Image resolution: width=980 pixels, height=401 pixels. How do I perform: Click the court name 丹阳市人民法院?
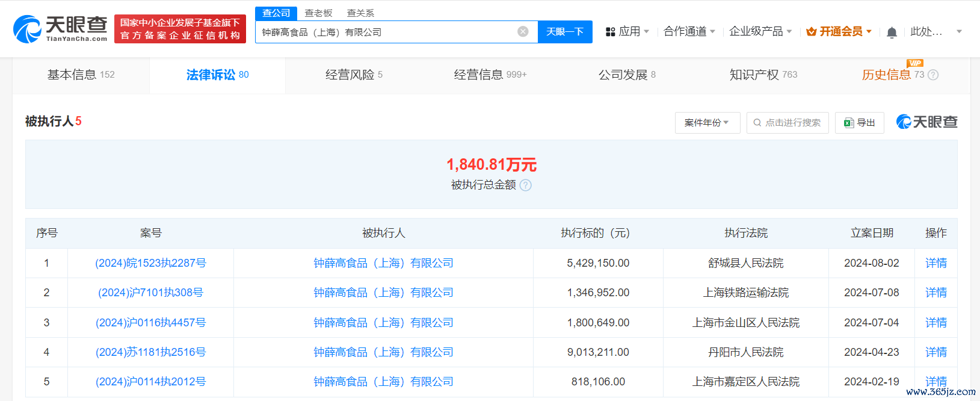[746, 352]
